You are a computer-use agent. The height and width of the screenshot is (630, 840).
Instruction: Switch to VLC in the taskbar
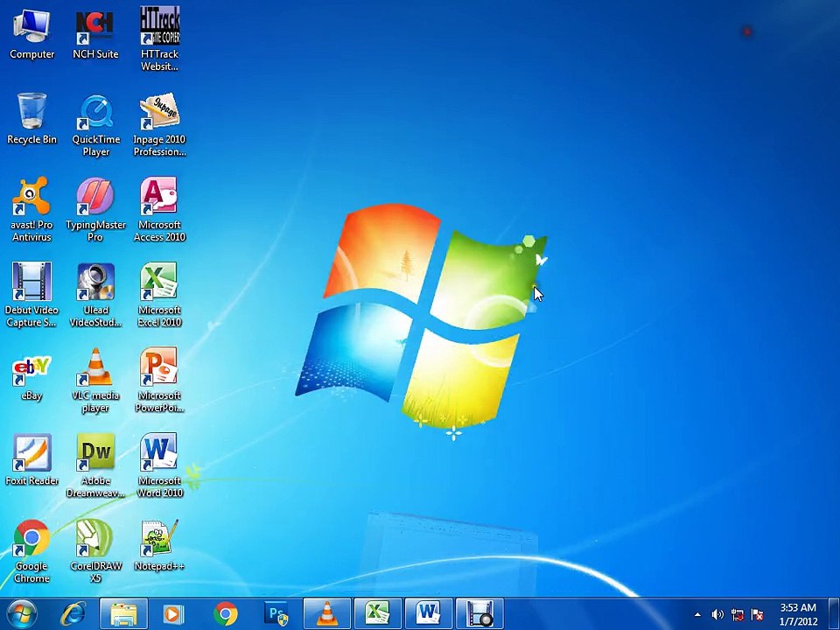point(326,614)
